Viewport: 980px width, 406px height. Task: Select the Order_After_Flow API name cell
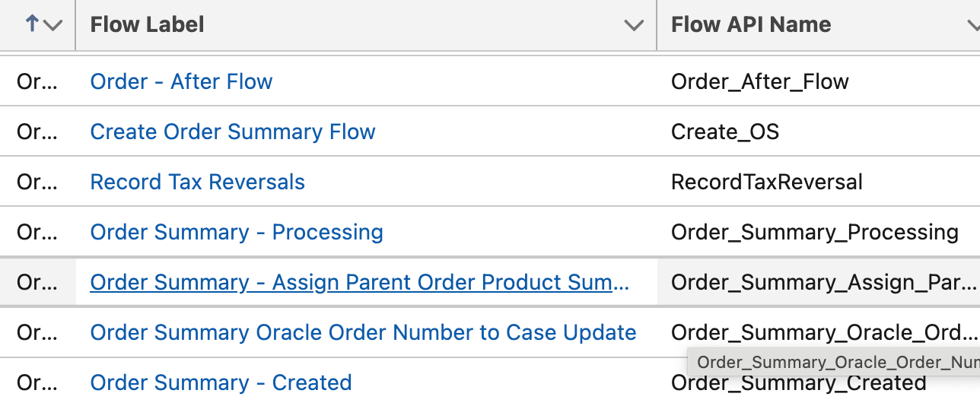[x=759, y=81]
